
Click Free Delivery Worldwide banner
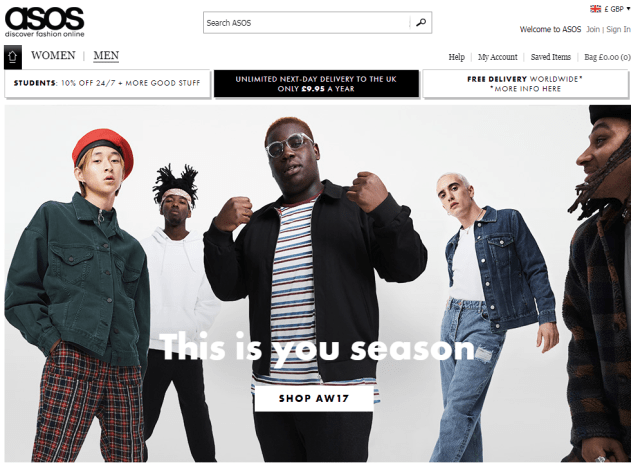(526, 84)
